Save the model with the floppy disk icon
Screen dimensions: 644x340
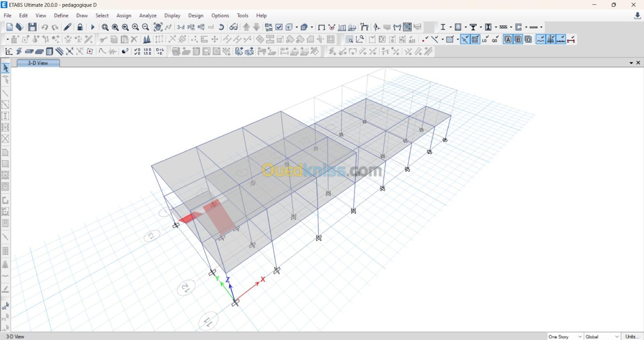pos(32,27)
